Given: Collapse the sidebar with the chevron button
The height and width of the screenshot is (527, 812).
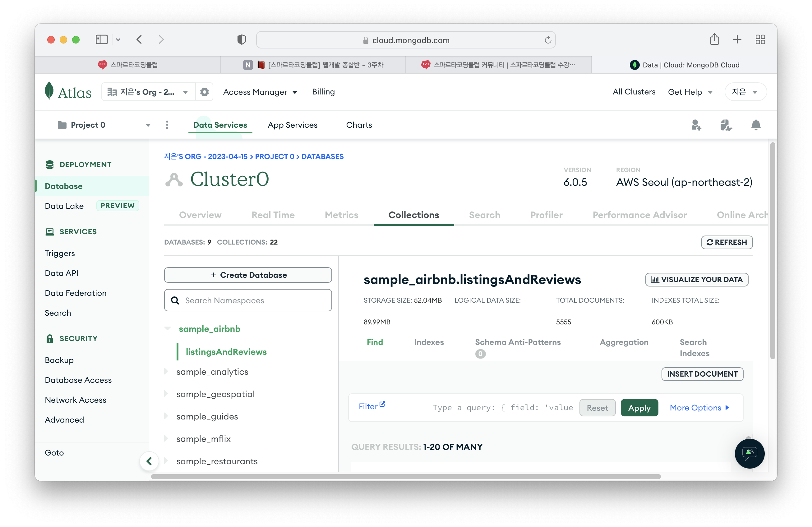Looking at the screenshot, I should (x=149, y=461).
